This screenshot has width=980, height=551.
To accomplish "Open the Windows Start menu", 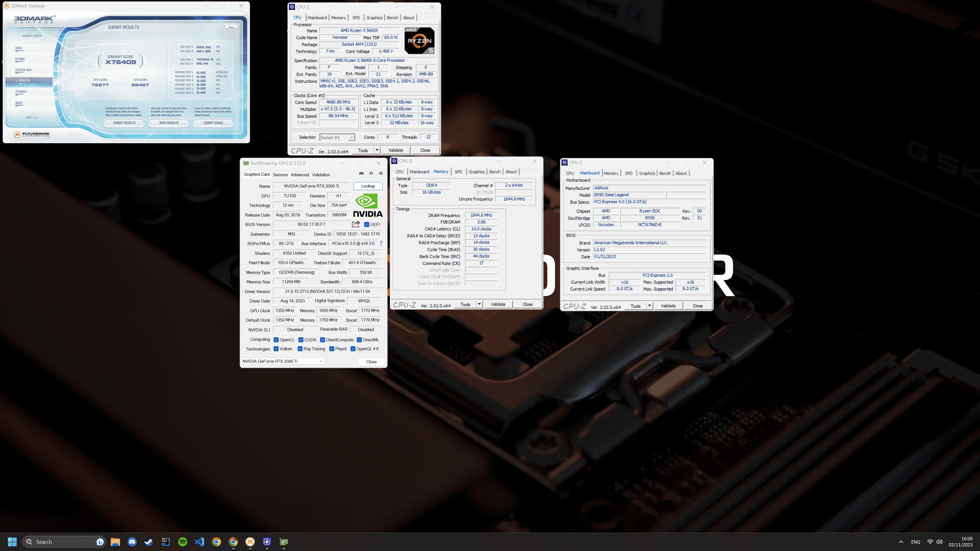I will point(12,542).
